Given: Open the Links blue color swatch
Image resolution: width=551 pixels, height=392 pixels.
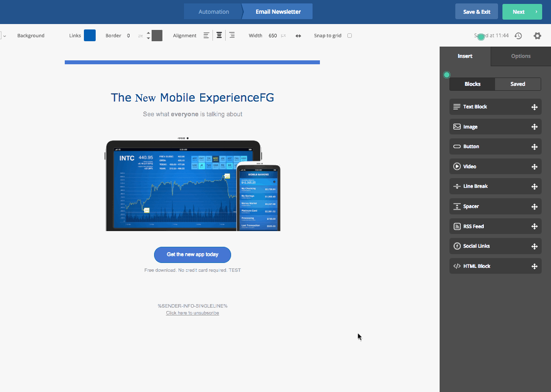Looking at the screenshot, I should (x=90, y=35).
